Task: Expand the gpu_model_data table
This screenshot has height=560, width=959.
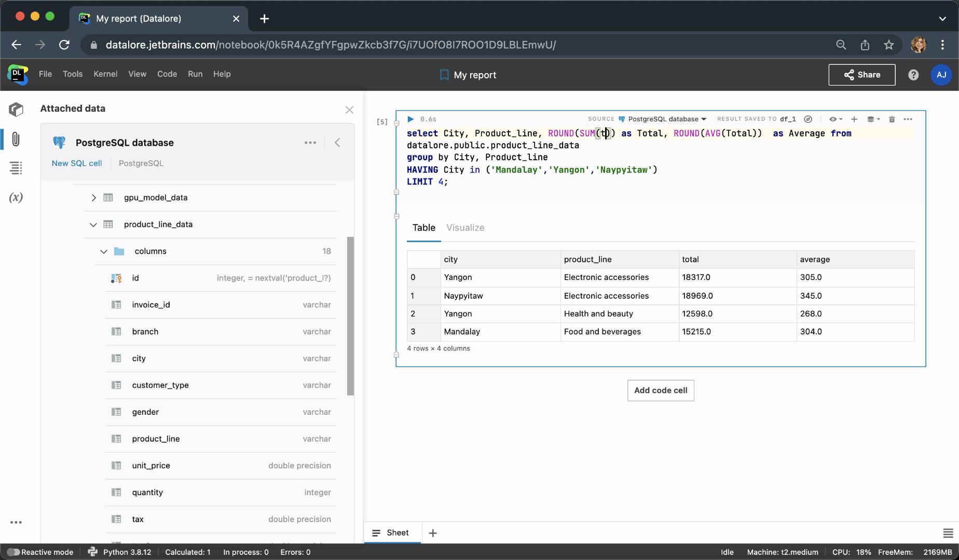Action: click(x=93, y=198)
